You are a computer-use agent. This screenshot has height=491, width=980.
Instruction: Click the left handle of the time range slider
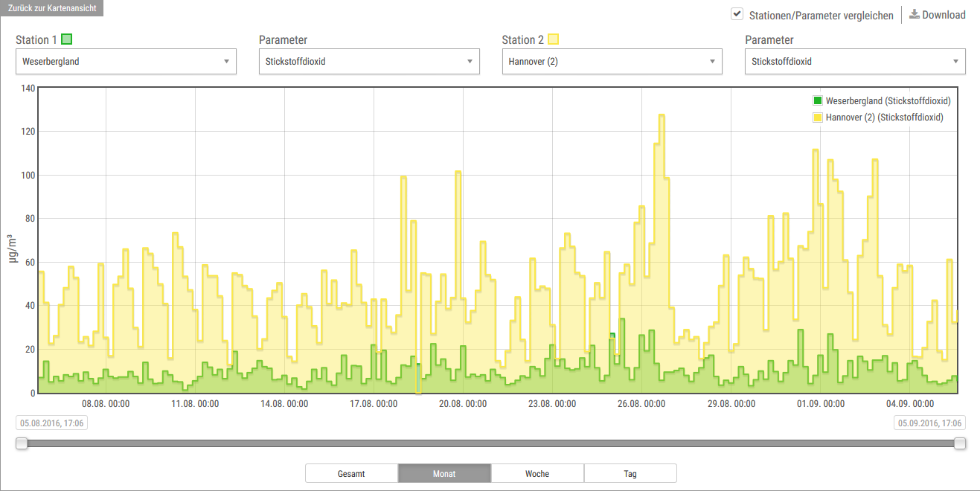pos(22,443)
